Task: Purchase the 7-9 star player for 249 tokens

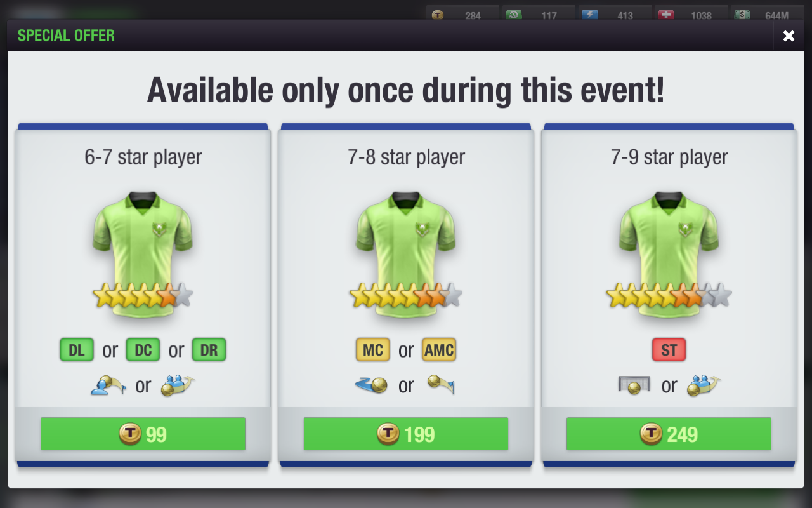Action: point(669,434)
